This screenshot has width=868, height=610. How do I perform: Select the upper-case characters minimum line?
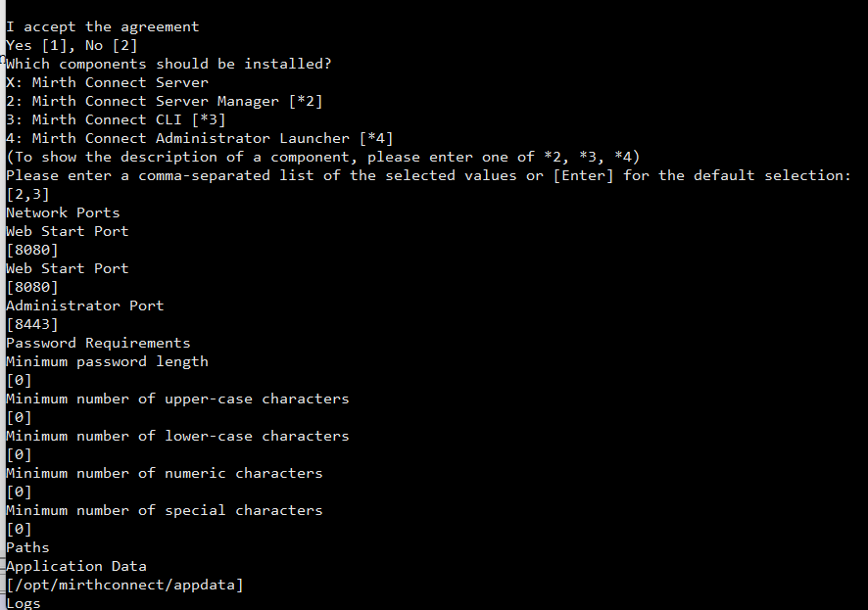(x=177, y=399)
